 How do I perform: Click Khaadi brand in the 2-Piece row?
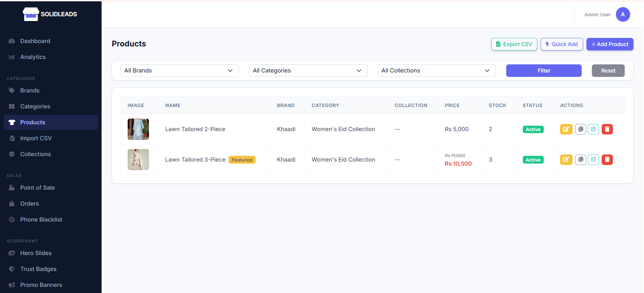(x=286, y=129)
